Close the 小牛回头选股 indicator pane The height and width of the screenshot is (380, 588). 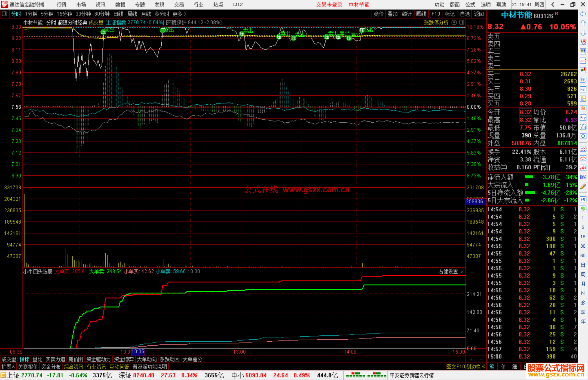click(462, 272)
